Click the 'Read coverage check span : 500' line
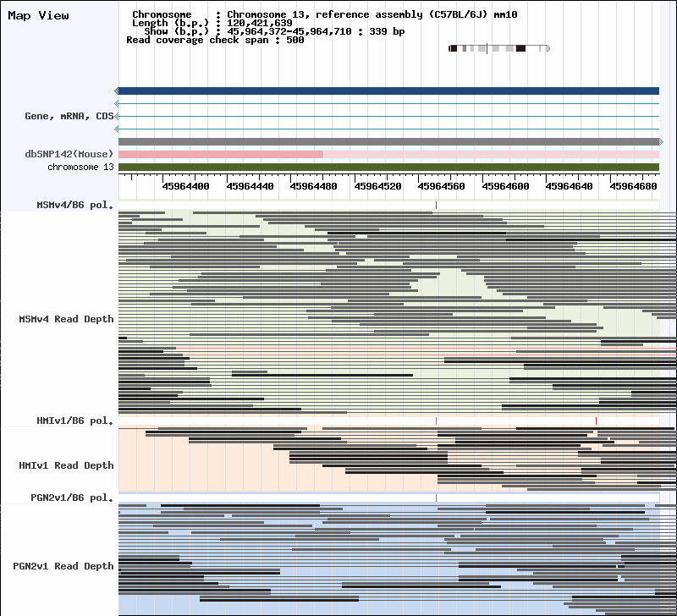677x616 pixels. coord(215,40)
